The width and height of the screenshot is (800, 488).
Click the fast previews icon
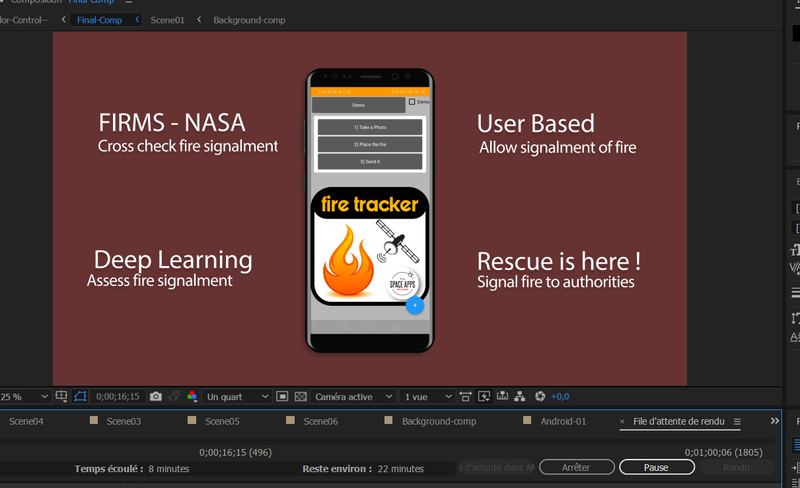(482, 397)
